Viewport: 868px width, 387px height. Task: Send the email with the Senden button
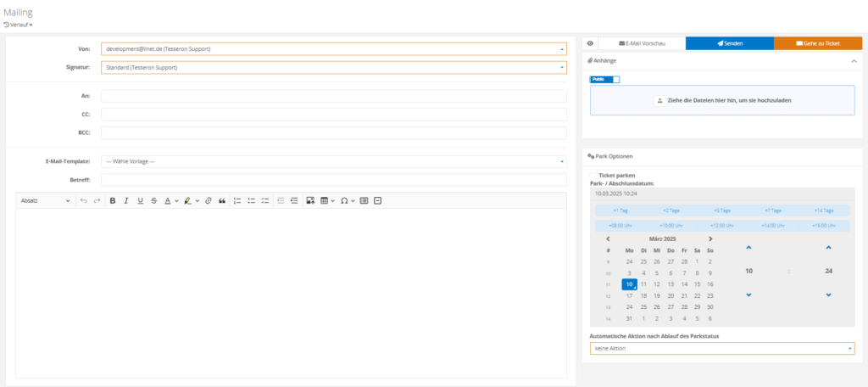point(729,42)
